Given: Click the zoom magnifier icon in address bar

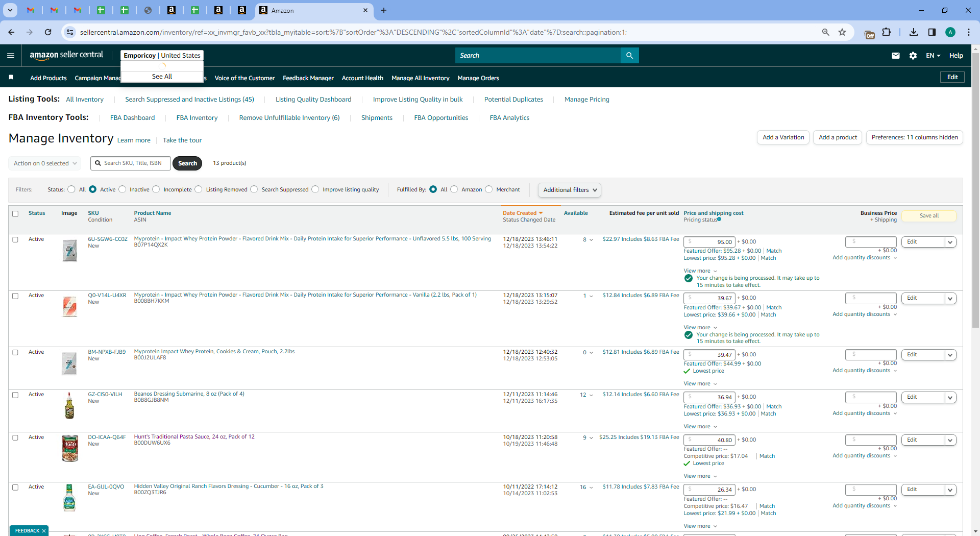Looking at the screenshot, I should tap(825, 32).
